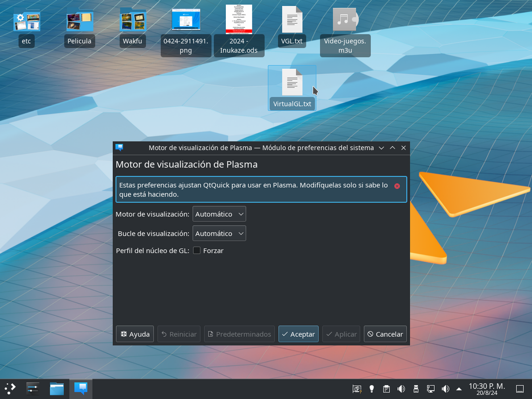Image resolution: width=532 pixels, height=399 pixels.
Task: Open the Motor de visualización dropdown
Action: pos(219,214)
